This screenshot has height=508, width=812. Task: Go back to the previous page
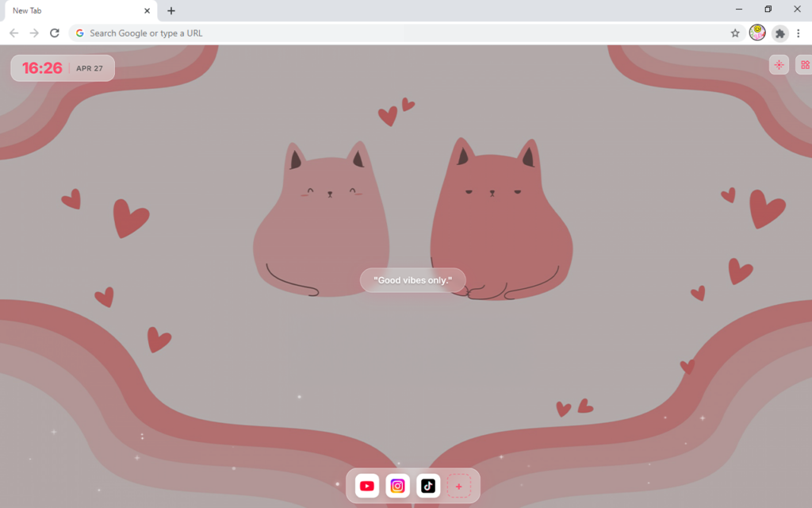pos(14,33)
